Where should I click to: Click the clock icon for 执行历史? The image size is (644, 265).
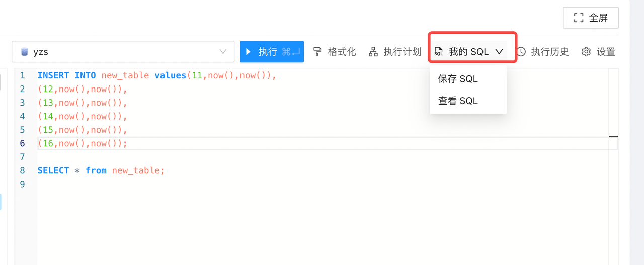click(522, 52)
